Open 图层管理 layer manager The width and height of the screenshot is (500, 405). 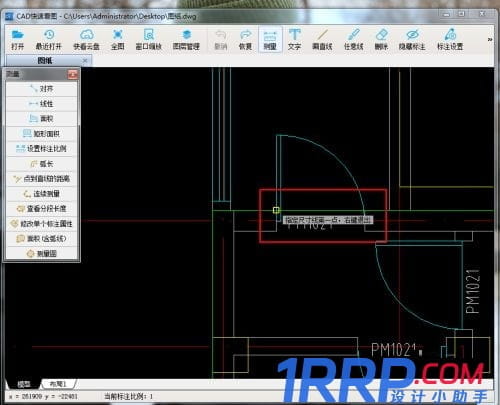(x=186, y=39)
